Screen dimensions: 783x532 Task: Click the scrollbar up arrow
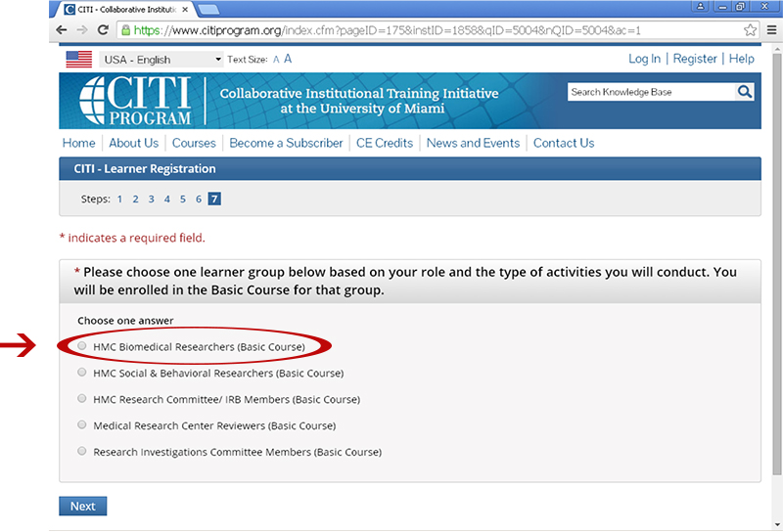pos(777,49)
